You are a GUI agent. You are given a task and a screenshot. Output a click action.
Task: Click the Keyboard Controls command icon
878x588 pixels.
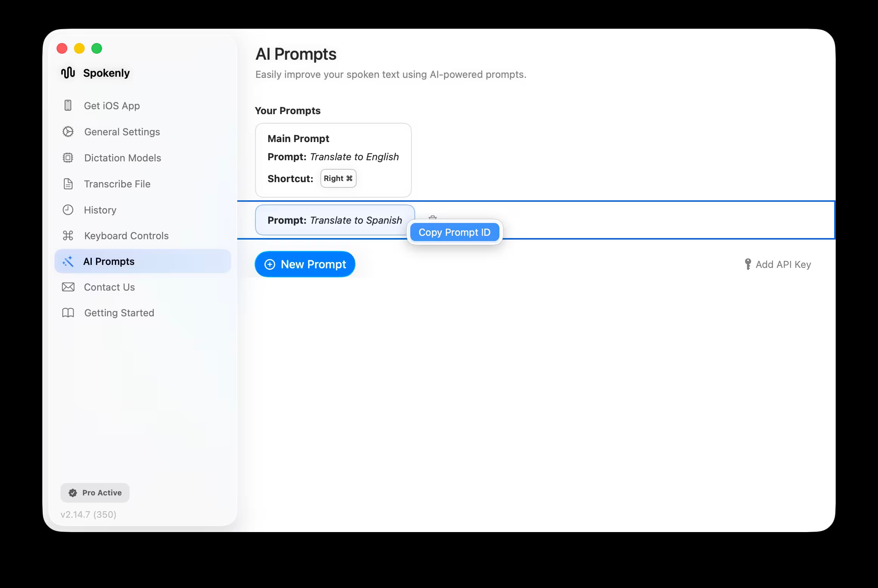[x=68, y=235]
